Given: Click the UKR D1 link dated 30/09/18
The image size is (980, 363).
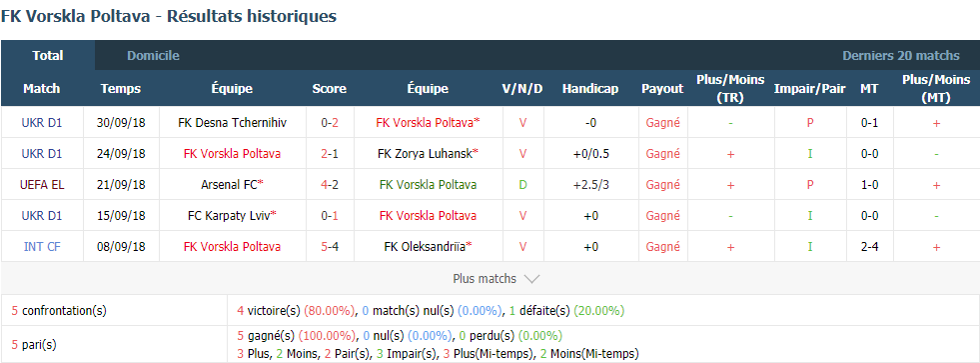Looking at the screenshot, I should (42, 123).
